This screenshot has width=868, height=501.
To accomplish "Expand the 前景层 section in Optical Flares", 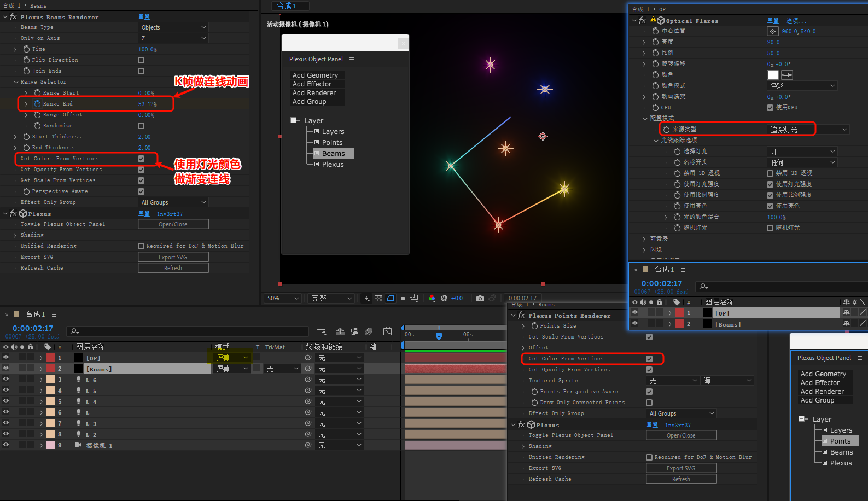I will click(x=644, y=239).
